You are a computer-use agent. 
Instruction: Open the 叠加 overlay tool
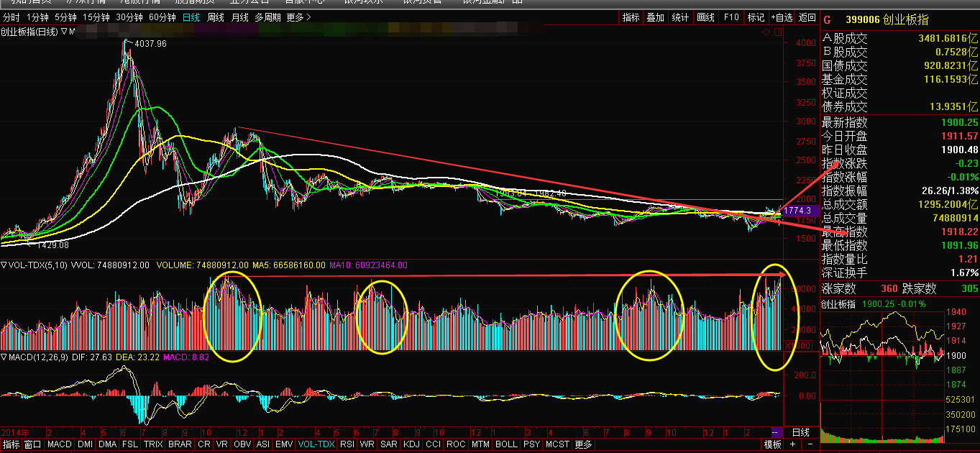[655, 17]
